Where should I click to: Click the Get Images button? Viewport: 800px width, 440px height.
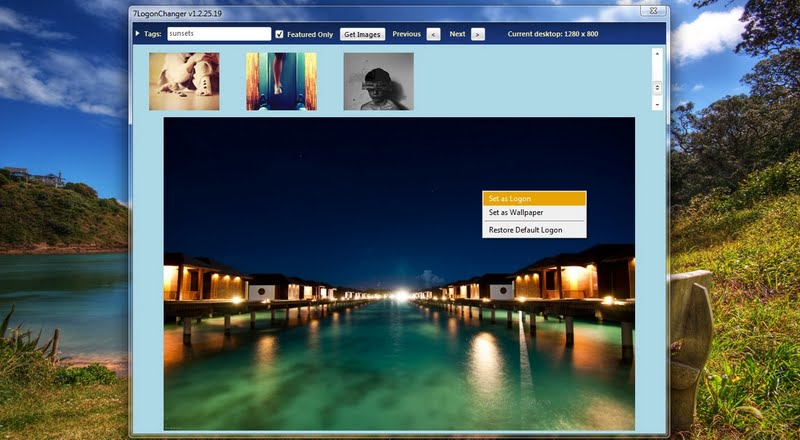pos(362,34)
